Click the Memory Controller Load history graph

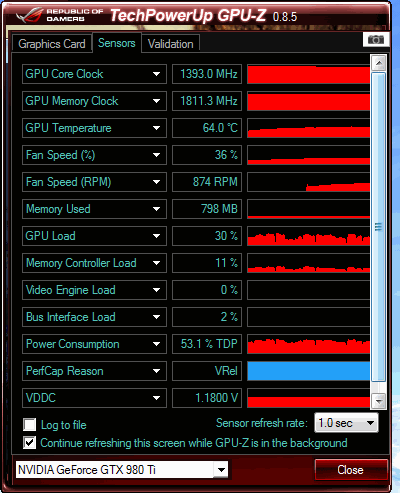309,263
